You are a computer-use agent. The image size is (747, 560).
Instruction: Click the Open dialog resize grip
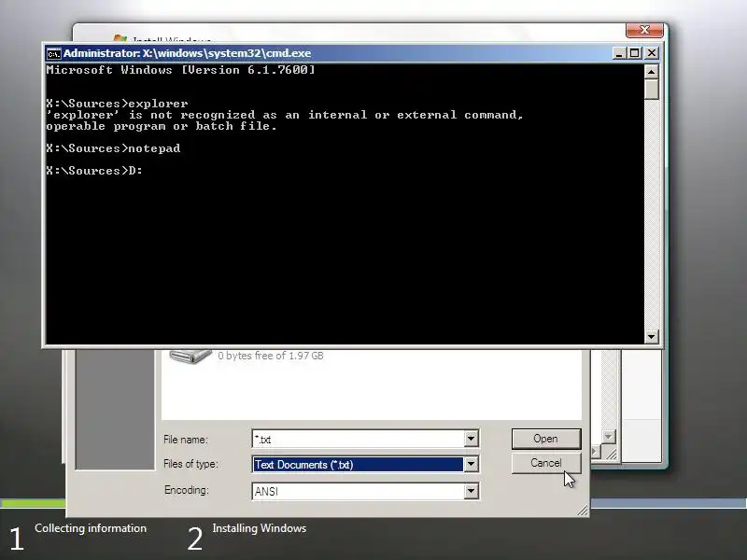click(x=583, y=511)
